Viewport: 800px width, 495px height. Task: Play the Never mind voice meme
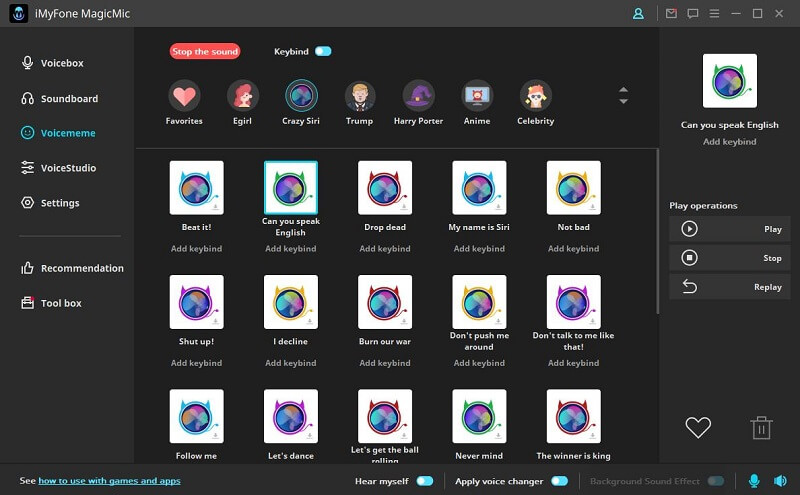coord(479,416)
